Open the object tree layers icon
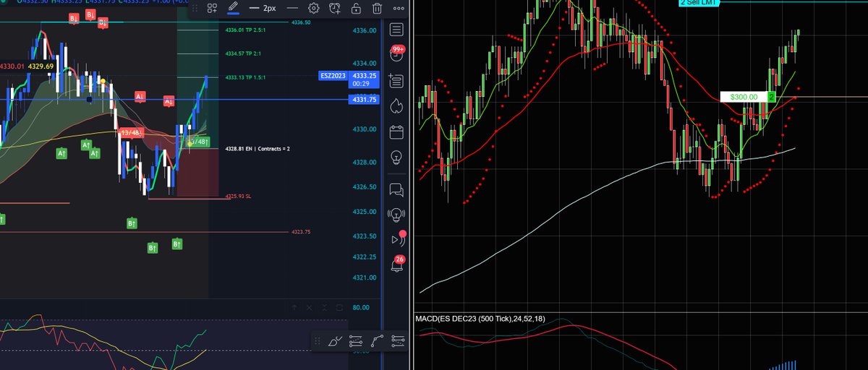The width and height of the screenshot is (868, 370). pyautogui.click(x=396, y=79)
